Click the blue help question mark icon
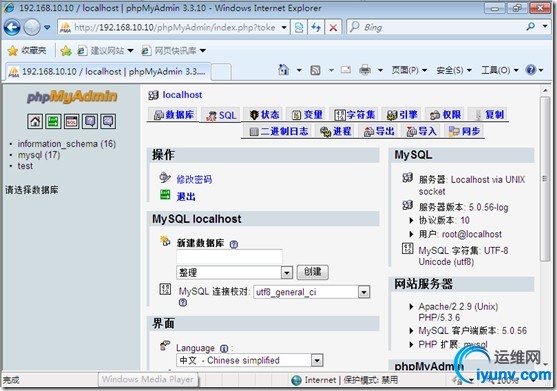This screenshot has height=391, width=557. pos(531,70)
